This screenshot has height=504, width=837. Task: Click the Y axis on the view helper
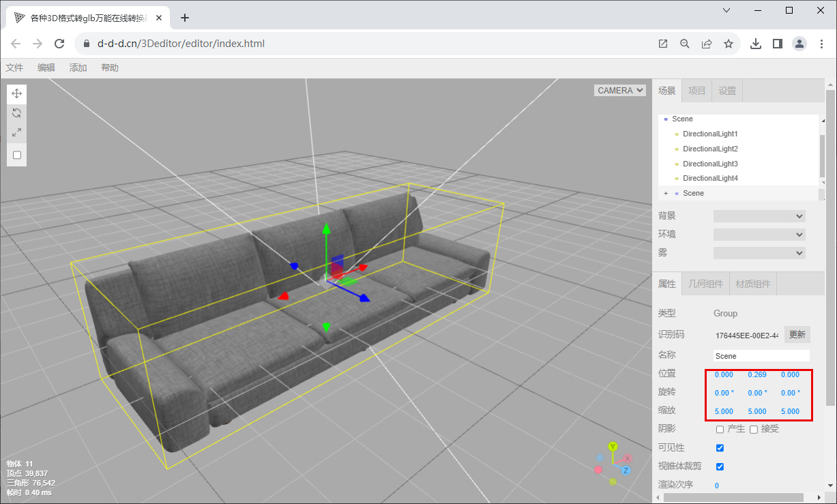[613, 446]
